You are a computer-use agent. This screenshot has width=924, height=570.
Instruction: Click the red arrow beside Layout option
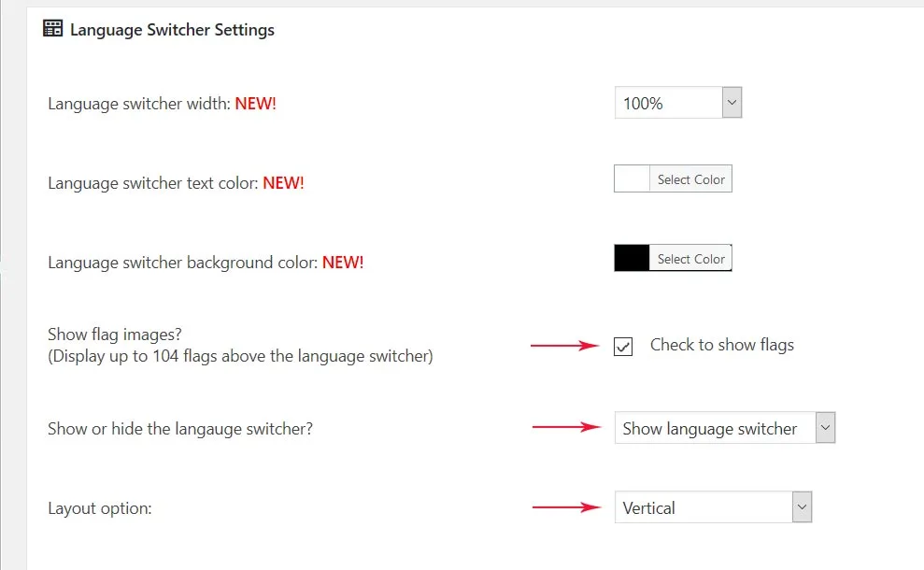[x=566, y=507]
